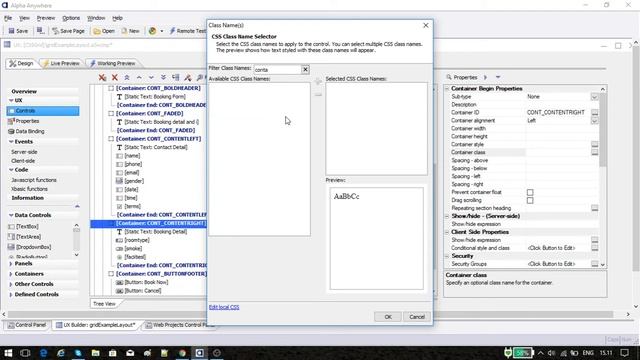Click the Container class edit button
Image resolution: width=640 pixels, height=360 pixels.
(595, 152)
